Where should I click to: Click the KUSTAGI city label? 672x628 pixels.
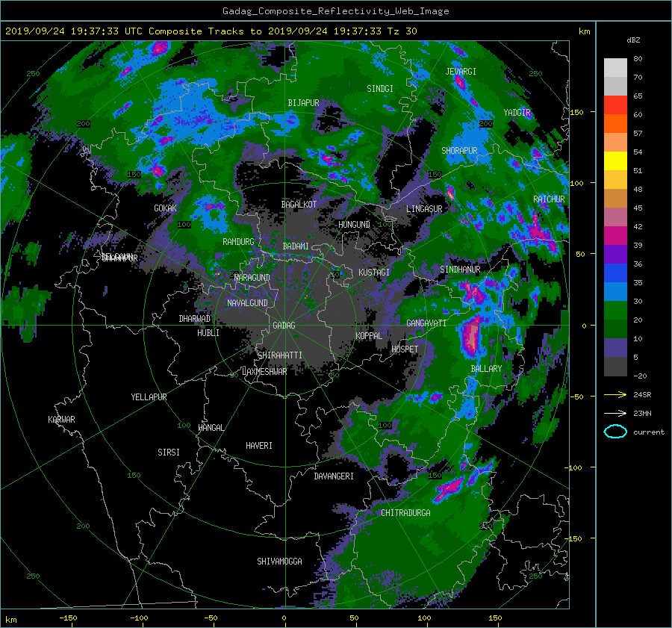[374, 273]
